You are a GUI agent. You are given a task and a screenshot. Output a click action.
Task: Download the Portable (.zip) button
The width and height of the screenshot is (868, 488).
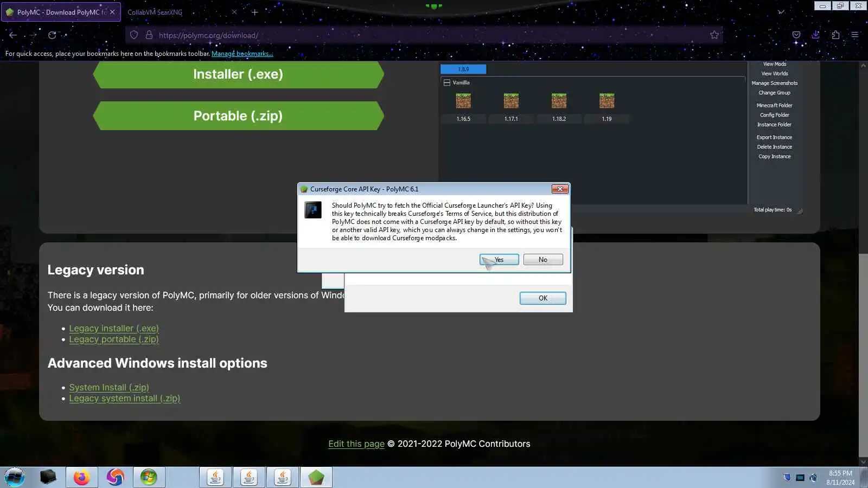pos(238,115)
